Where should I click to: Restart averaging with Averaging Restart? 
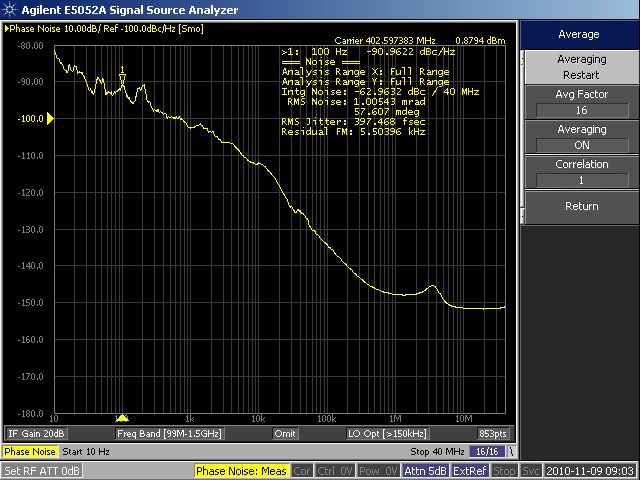[x=581, y=67]
